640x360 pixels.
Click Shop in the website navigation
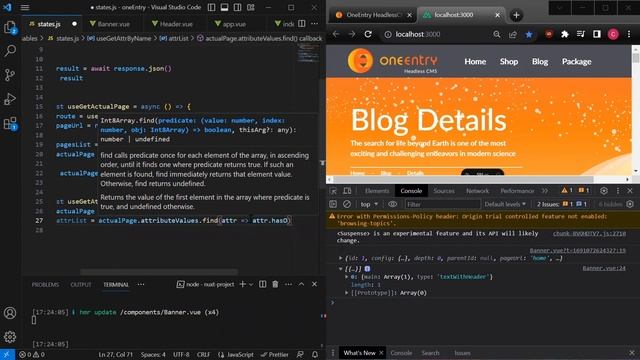pyautogui.click(x=509, y=62)
